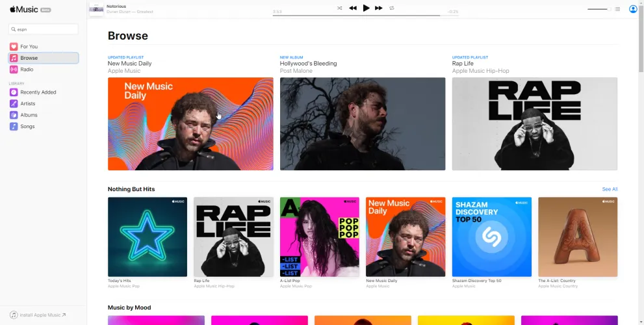Viewport: 644px width, 325px height.
Task: Select Radio in the sidebar
Action: pyautogui.click(x=27, y=70)
